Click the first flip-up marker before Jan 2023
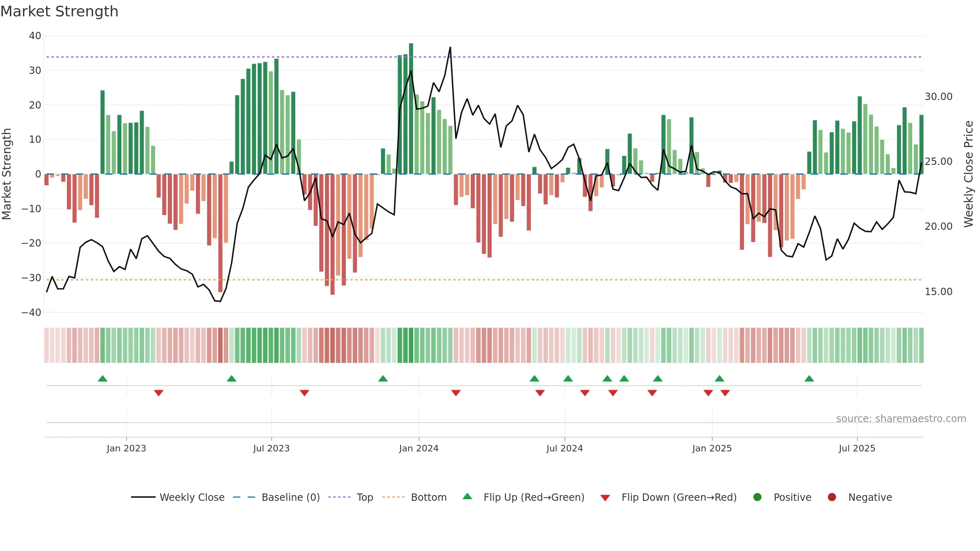Screen dimensions: 980x551 click(102, 379)
